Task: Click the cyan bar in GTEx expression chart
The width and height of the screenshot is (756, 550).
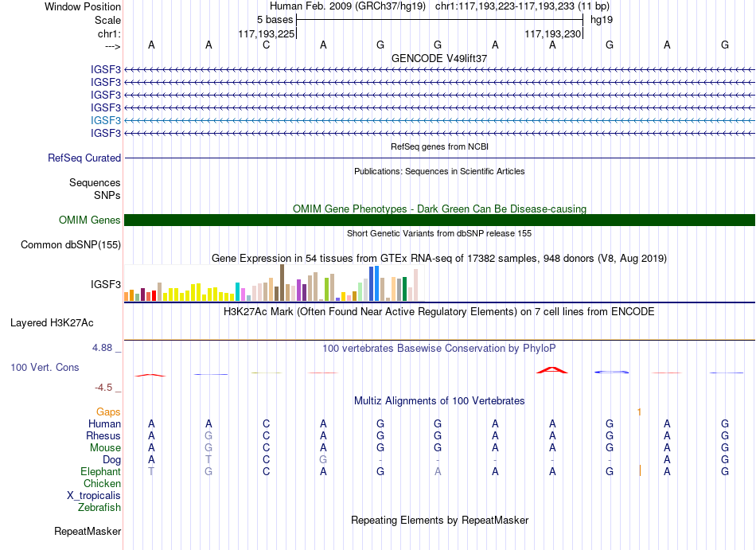Action: [238, 291]
